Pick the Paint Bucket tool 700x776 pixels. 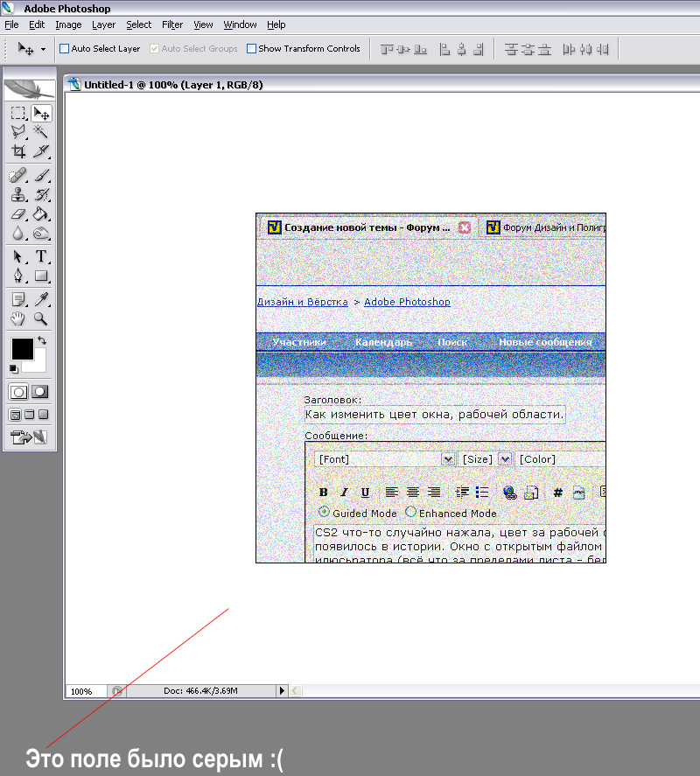(41, 214)
